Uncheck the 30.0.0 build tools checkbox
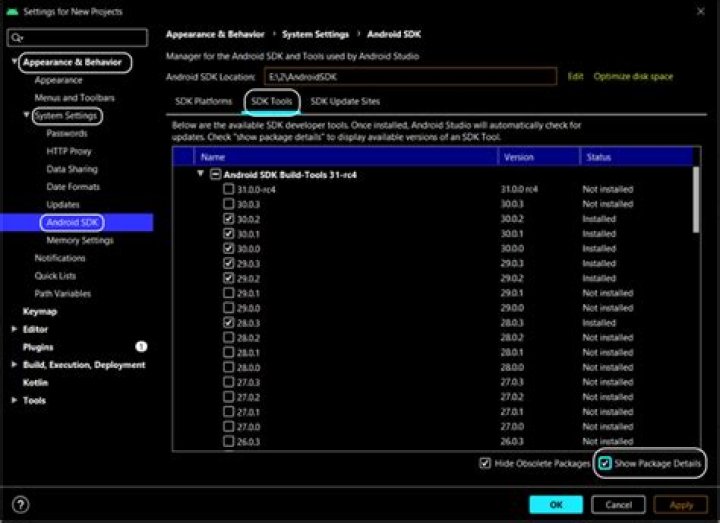The height and width of the screenshot is (523, 720). pyautogui.click(x=228, y=248)
